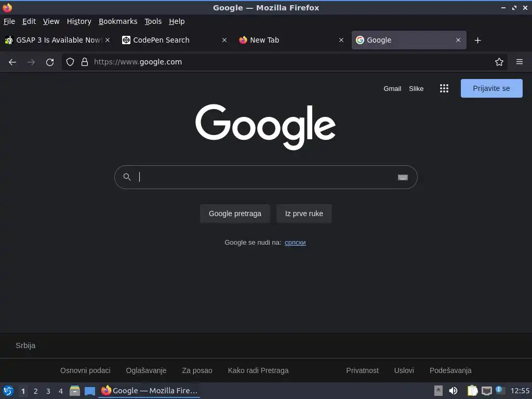The height and width of the screenshot is (399, 532).
Task: Click the Google — Mozilla Firefox taskbar entry
Action: [149, 391]
